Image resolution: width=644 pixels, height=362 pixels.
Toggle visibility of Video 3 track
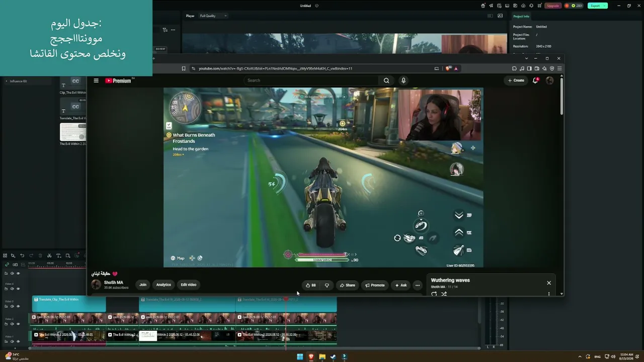point(18,306)
